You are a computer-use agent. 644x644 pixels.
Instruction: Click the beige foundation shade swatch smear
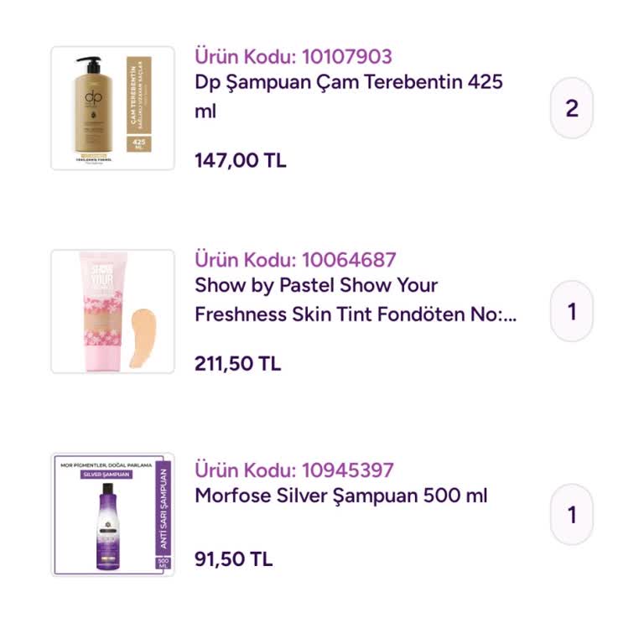click(x=143, y=325)
